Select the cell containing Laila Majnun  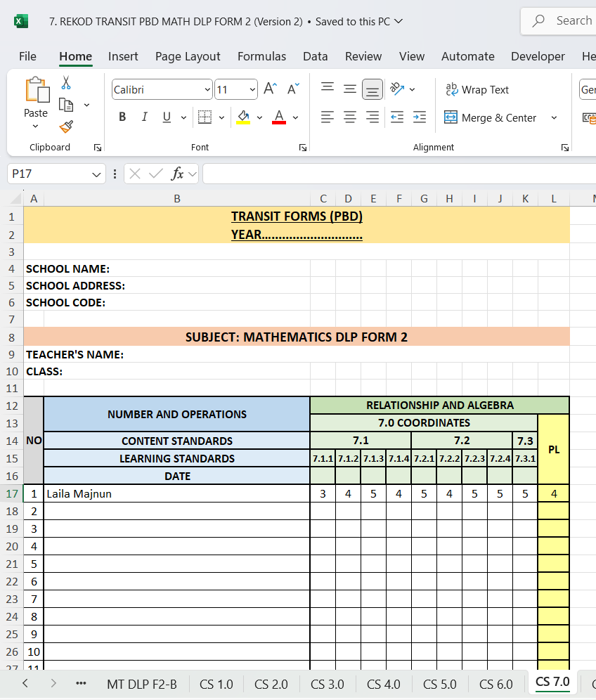[x=177, y=494]
